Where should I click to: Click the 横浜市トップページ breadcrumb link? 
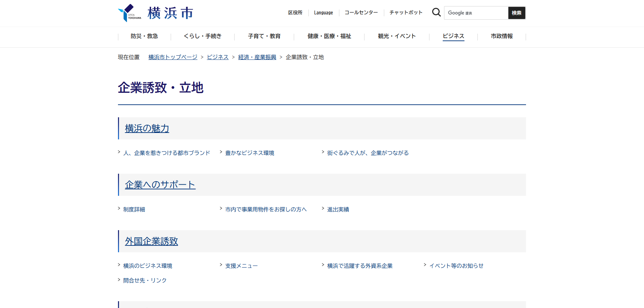tap(173, 57)
